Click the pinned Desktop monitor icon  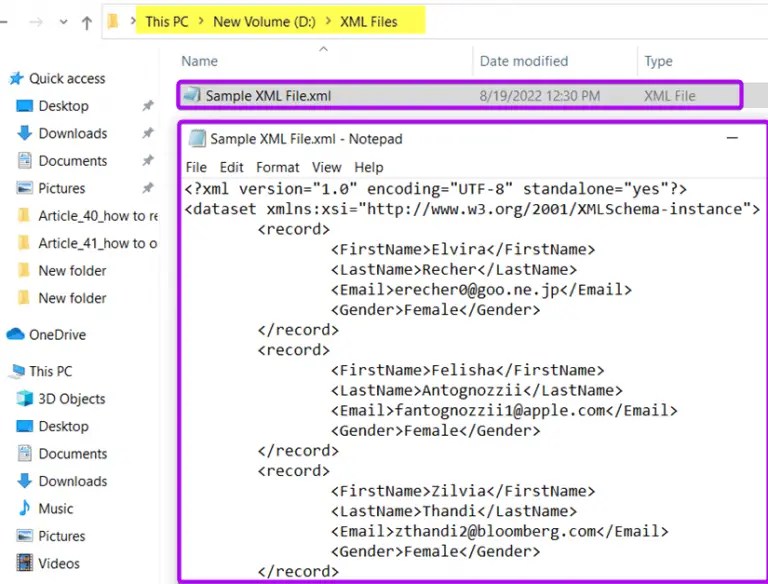click(24, 106)
